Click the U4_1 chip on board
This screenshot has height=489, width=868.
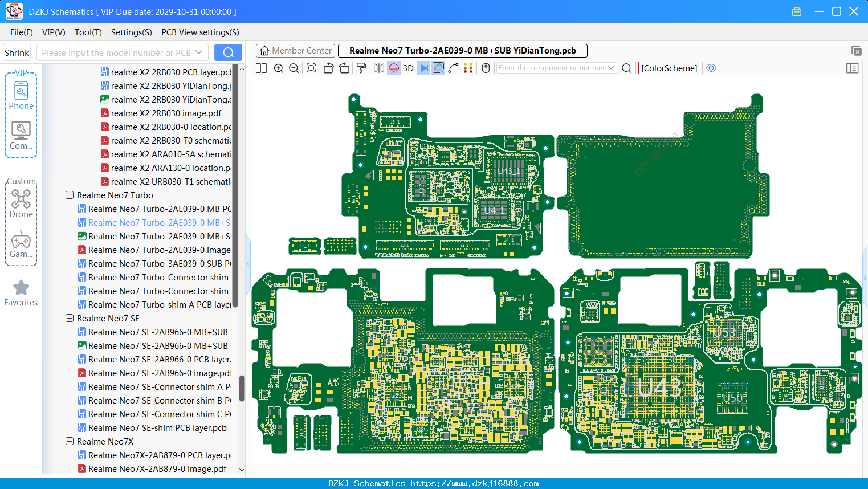click(x=494, y=210)
